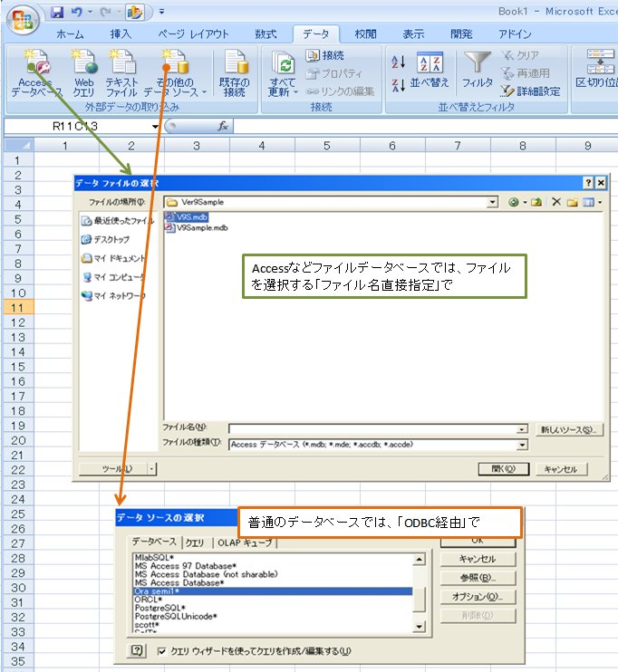Go up one folder level

click(x=536, y=202)
